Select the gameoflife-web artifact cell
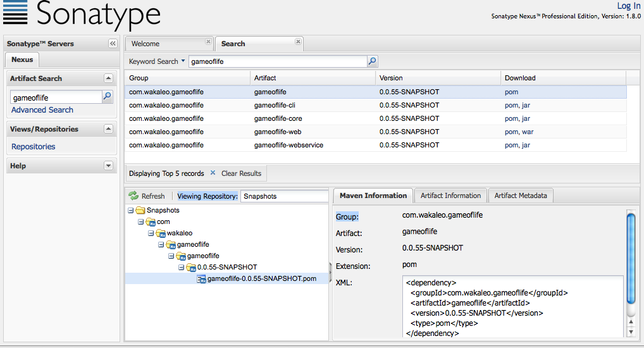 (x=278, y=132)
